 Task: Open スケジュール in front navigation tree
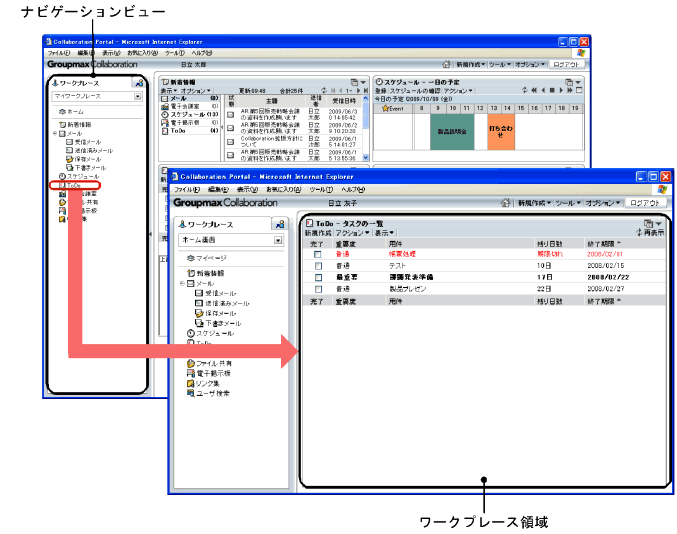pyautogui.click(x=210, y=333)
